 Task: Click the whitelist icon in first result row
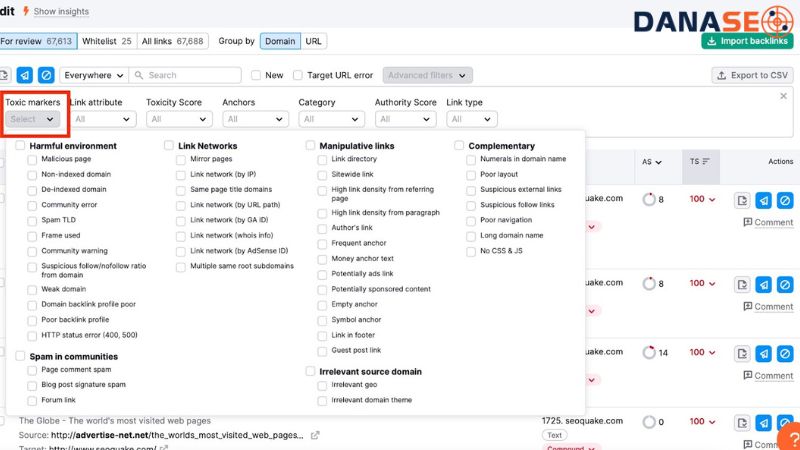(x=742, y=201)
